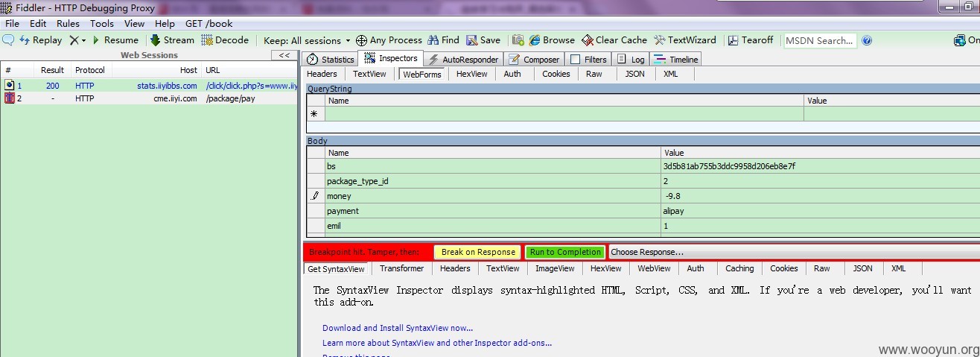Screen dimensions: 980x357
Task: Open the help question mark icon
Action: (x=867, y=40)
